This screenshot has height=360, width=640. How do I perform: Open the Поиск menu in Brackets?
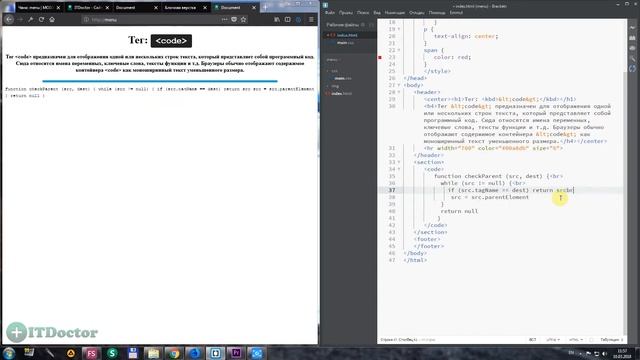coord(363,13)
